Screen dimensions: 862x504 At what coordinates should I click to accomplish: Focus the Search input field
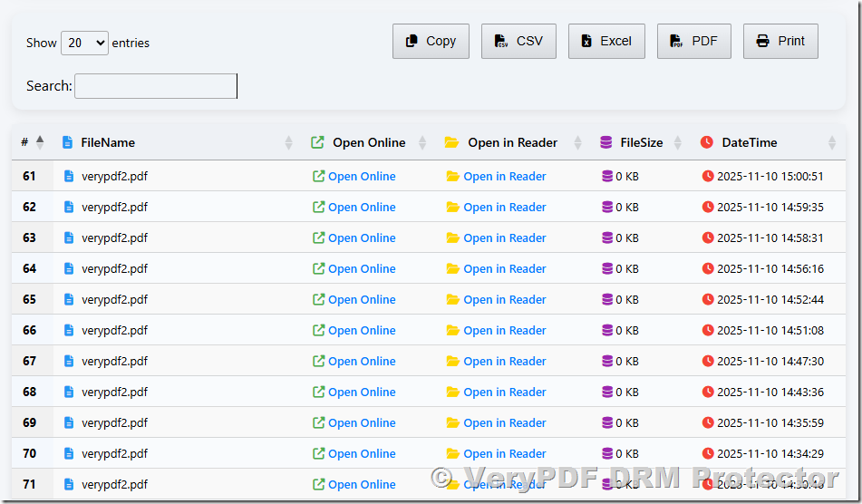click(156, 86)
